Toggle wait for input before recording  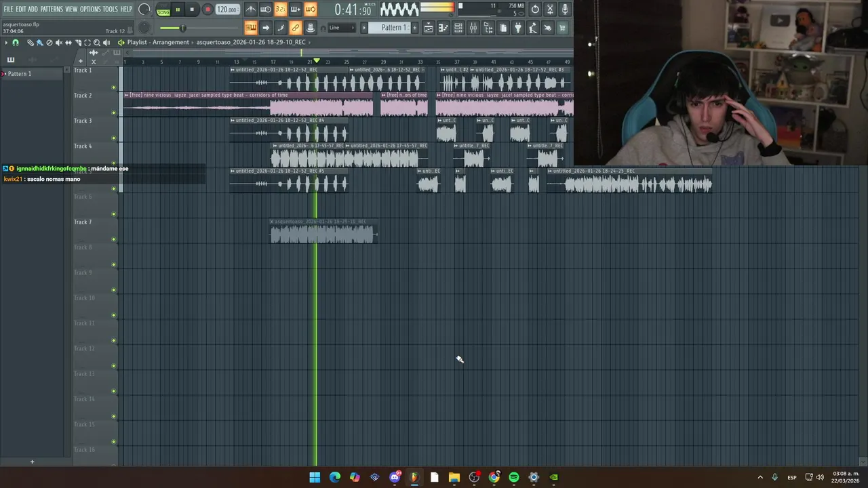click(x=266, y=9)
